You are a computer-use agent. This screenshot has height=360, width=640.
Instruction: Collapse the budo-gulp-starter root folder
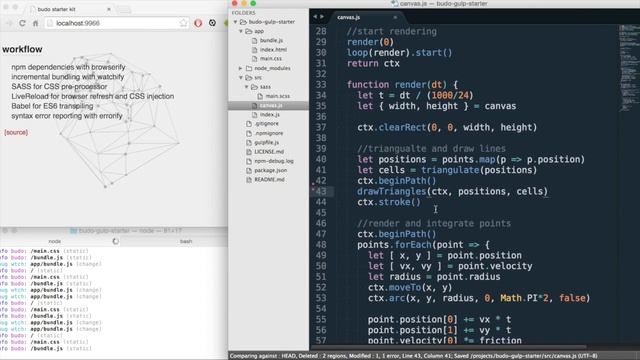pyautogui.click(x=236, y=22)
